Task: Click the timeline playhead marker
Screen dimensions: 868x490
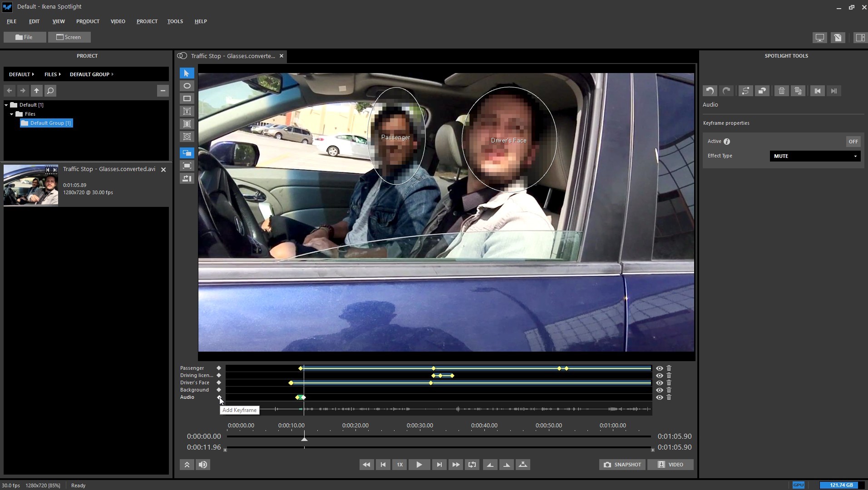Action: coord(304,439)
